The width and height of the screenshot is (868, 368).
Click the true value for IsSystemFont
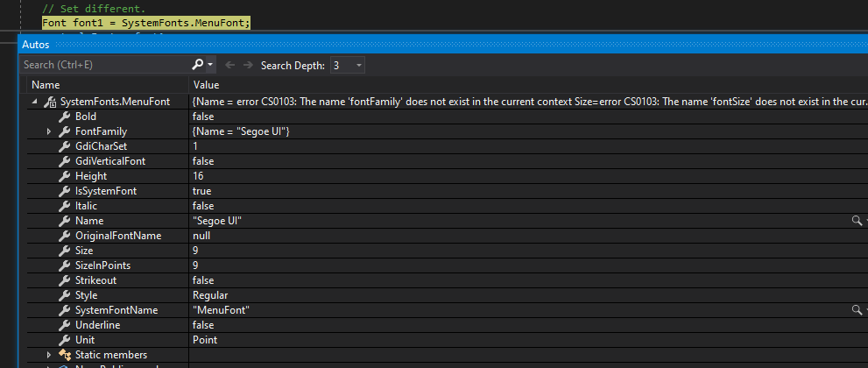[202, 192]
